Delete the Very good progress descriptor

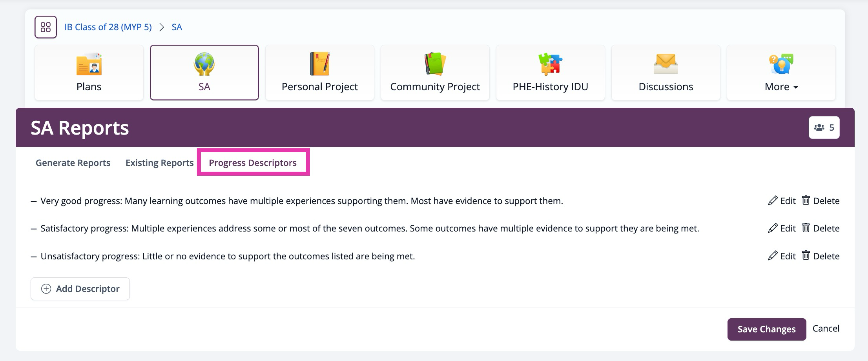(x=821, y=201)
